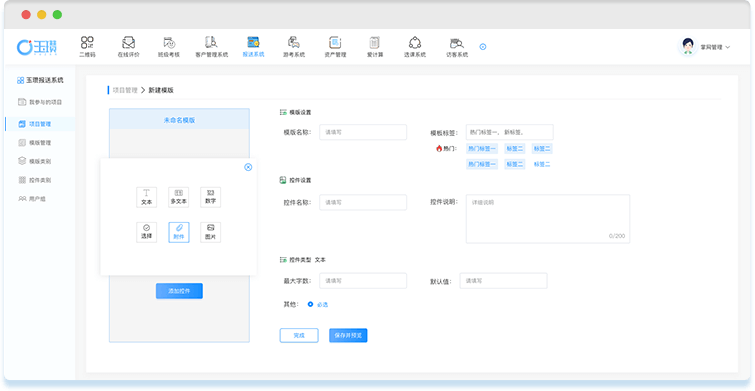The height and width of the screenshot is (391, 755).
Task: Click the 玉琪报送系统 sidebar header
Action: (x=40, y=80)
